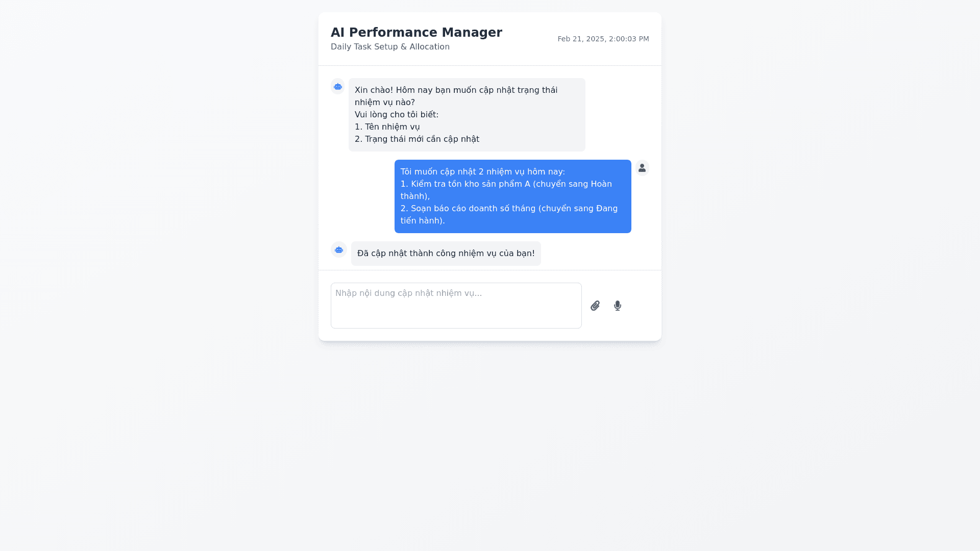This screenshot has width=980, height=551.
Task: Click the bot avatar beside the success confirmation
Action: point(339,250)
